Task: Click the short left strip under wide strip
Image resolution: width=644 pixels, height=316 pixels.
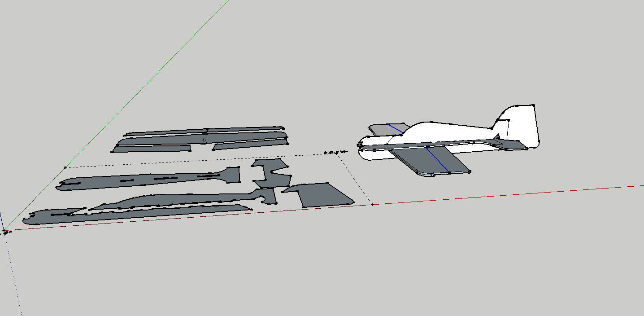Action: click(152, 149)
